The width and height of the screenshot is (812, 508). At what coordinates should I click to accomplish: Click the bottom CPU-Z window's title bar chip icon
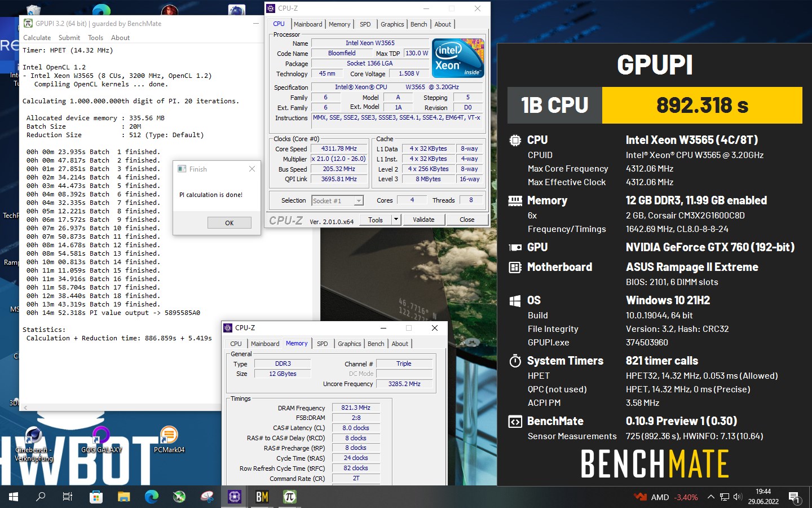click(x=228, y=328)
